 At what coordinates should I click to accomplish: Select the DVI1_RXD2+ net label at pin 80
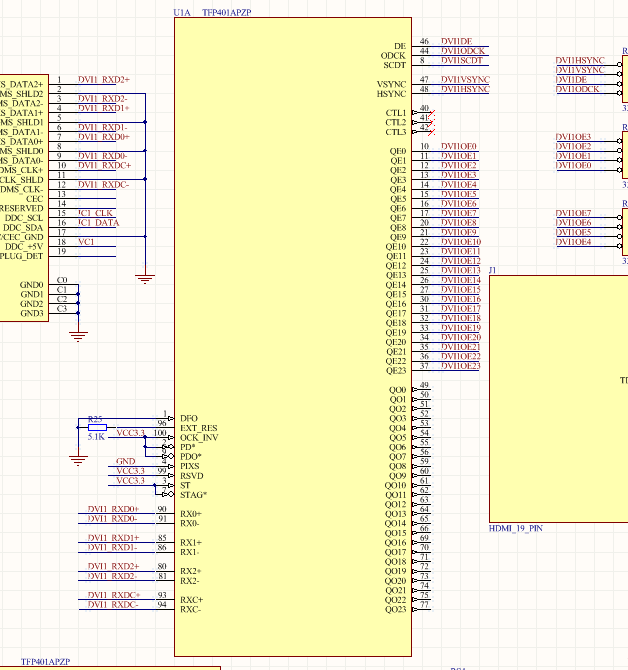113,566
